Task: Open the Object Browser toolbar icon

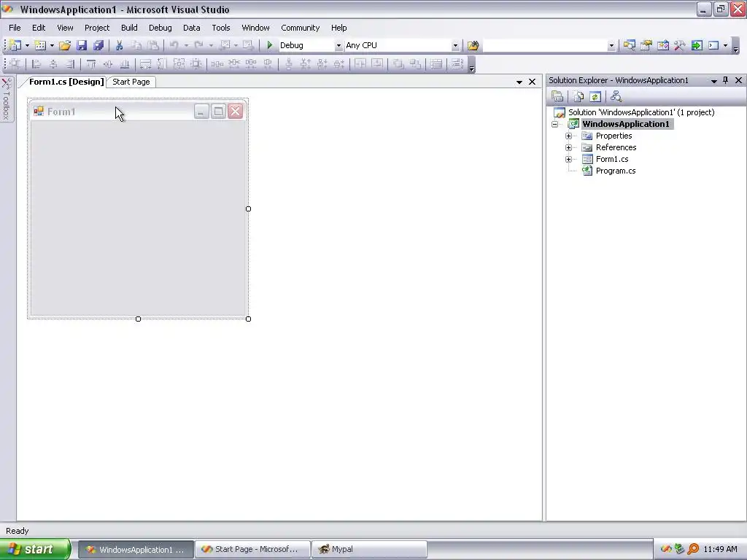Action: (663, 45)
